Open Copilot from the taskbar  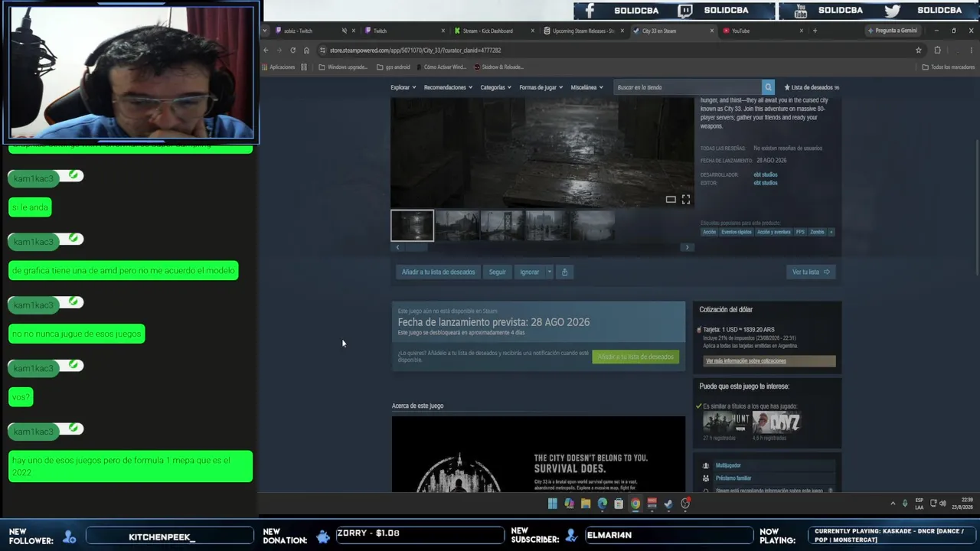(x=569, y=504)
